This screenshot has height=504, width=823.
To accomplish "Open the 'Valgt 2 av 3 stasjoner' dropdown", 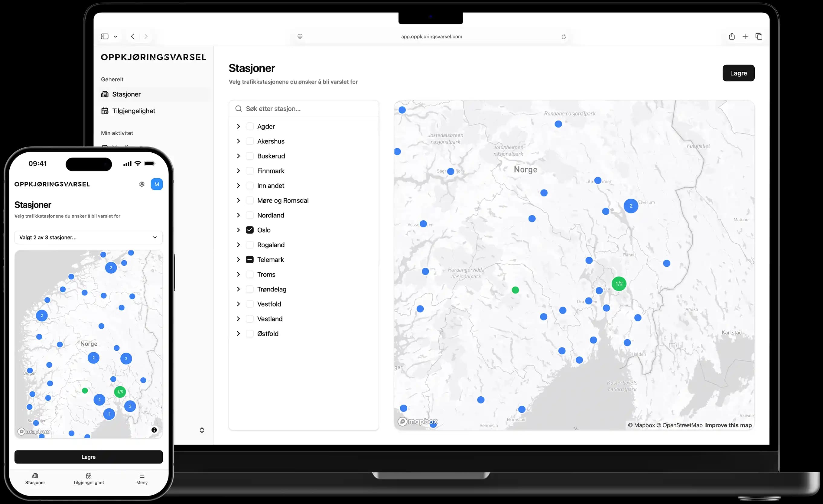I will 89,237.
